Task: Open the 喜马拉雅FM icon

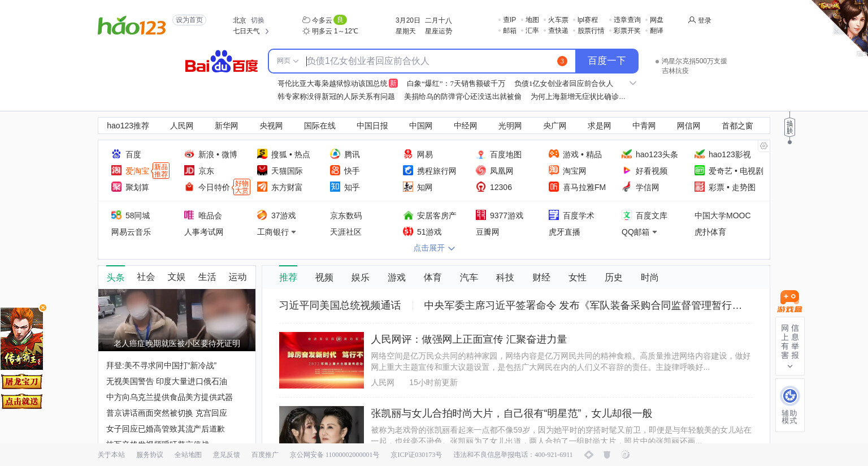Action: (x=554, y=187)
